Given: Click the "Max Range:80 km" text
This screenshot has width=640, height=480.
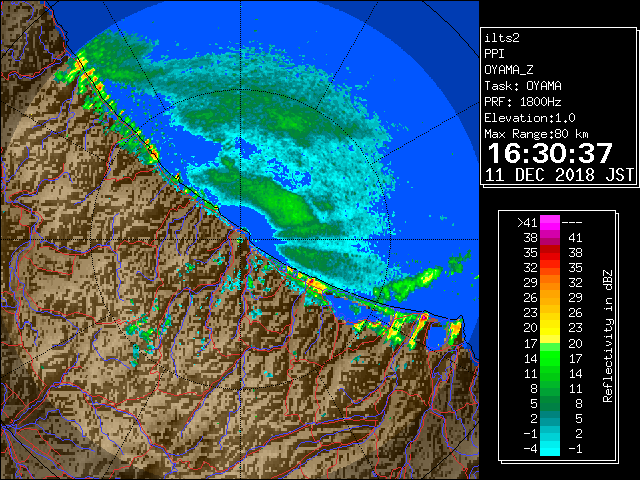Looking at the screenshot, I should point(536,134).
